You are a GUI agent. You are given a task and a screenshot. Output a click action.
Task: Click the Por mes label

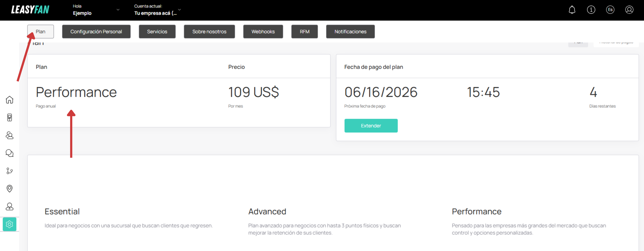coord(236,106)
